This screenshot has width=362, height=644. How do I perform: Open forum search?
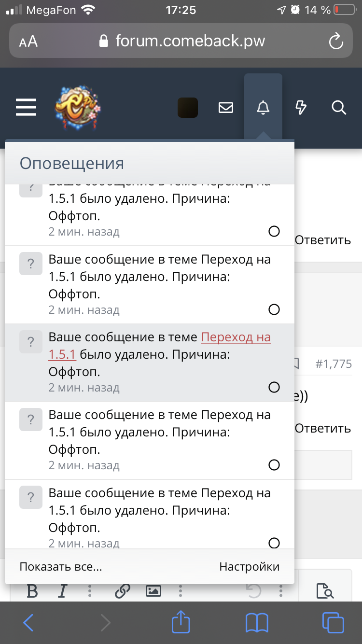[339, 108]
